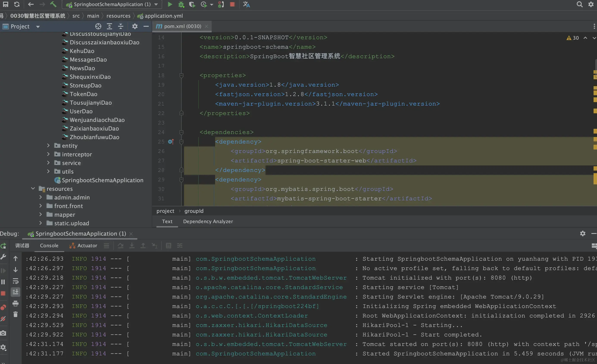Open the Actuator tab in Debug panel
This screenshot has height=364, width=597.
click(x=83, y=245)
